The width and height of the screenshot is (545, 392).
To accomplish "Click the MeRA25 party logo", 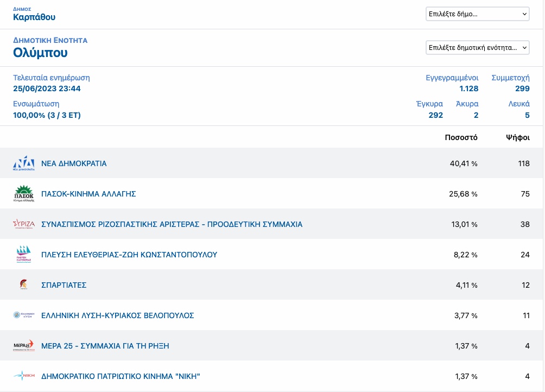I will [x=24, y=345].
